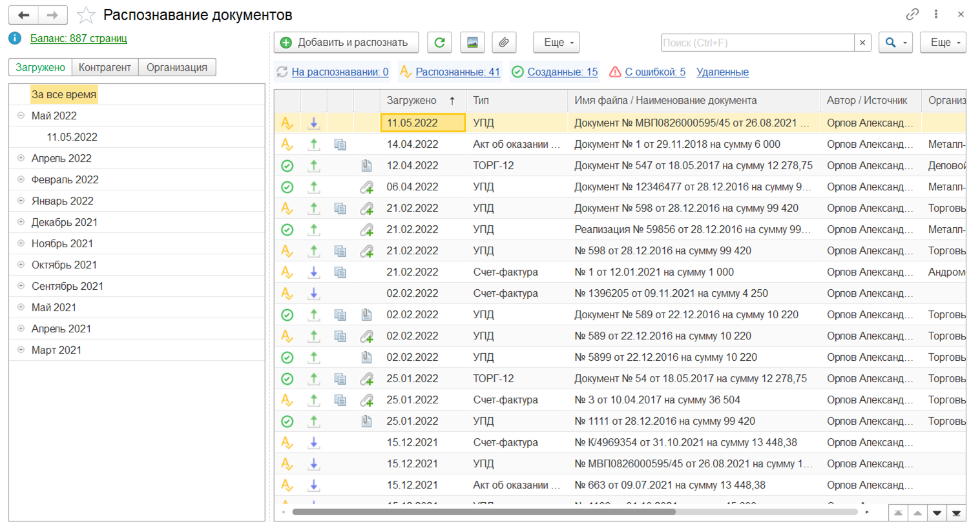This screenshot has height=528, width=980.
Task: Jump to last row with bottom arrow
Action: click(956, 513)
